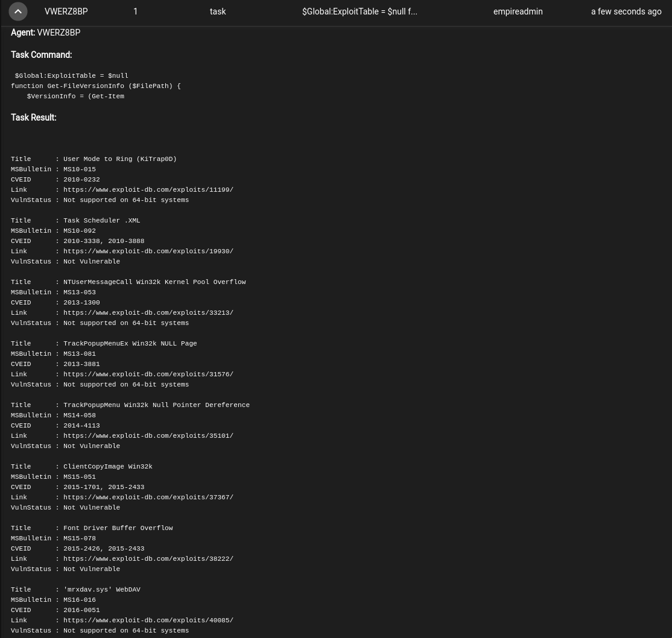The image size is (672, 638).
Task: Click the Get-FileVersionInfo function code line
Action: tap(95, 86)
